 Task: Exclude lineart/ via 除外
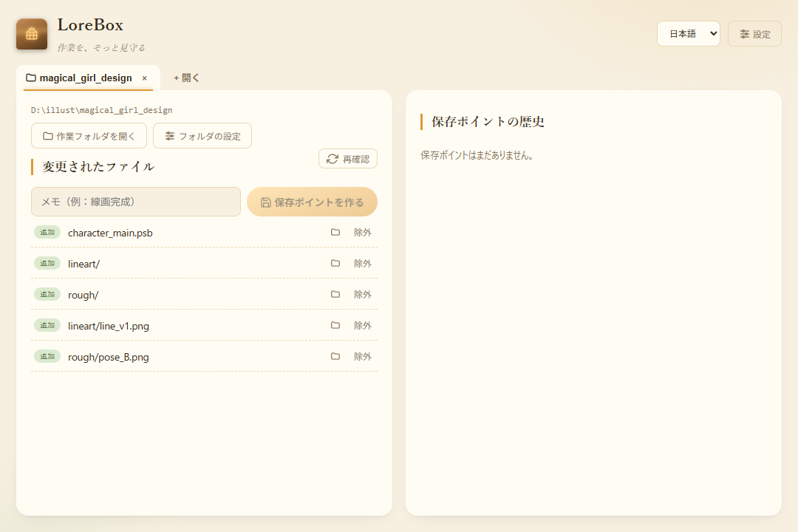pos(362,263)
